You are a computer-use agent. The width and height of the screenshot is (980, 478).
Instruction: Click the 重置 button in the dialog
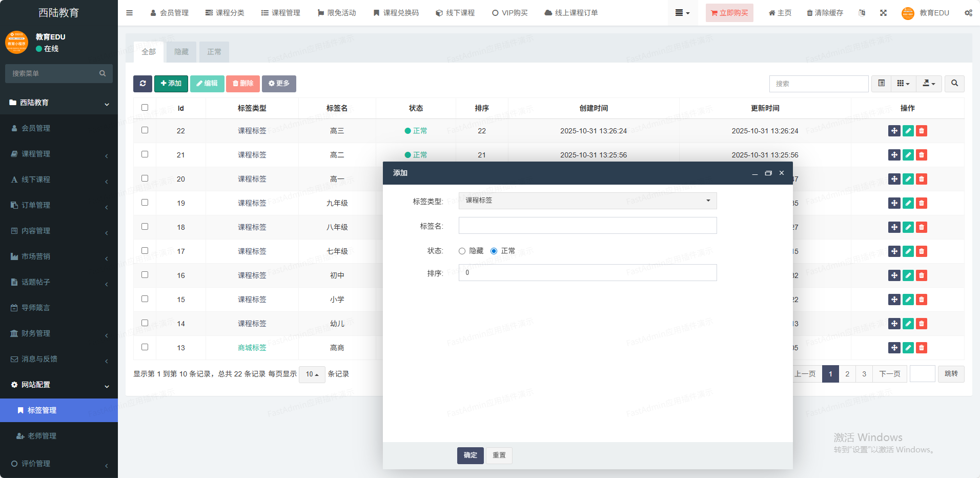pos(499,455)
